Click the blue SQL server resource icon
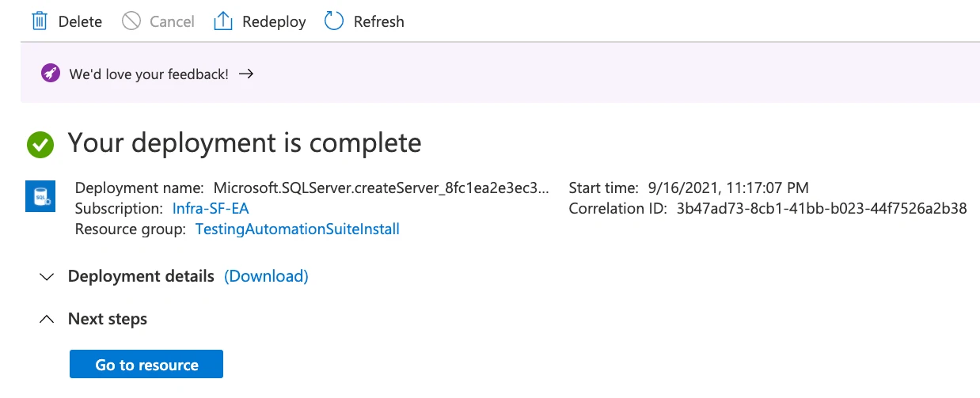The height and width of the screenshot is (398, 980). [x=40, y=195]
